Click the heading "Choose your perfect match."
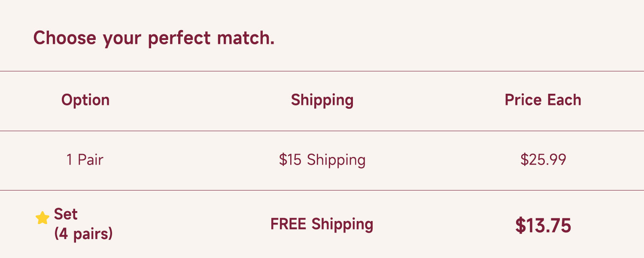This screenshot has width=644, height=258. (x=154, y=38)
